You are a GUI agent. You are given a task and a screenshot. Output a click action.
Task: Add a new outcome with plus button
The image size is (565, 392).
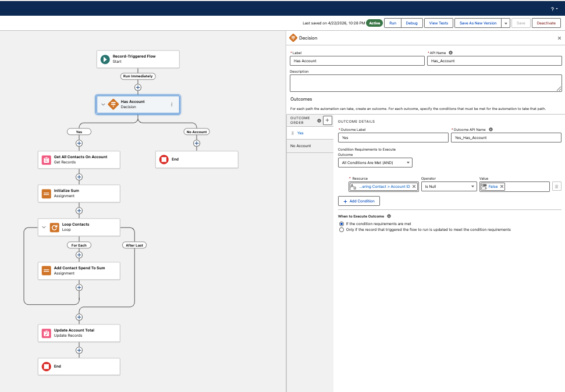pyautogui.click(x=327, y=120)
